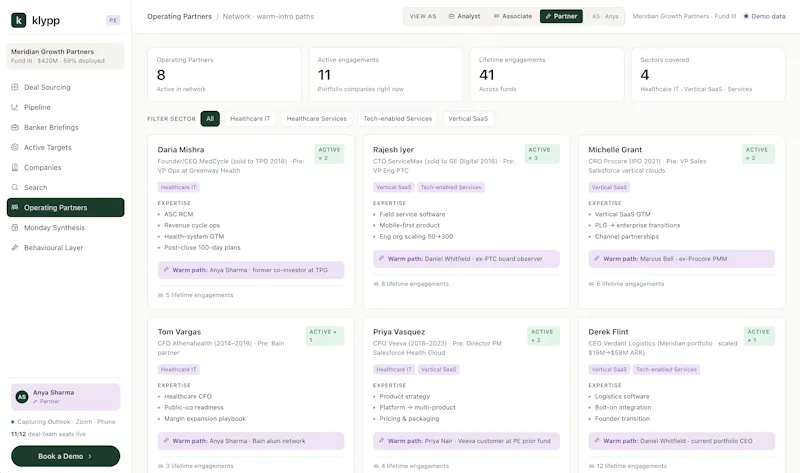Viewport: 800px width, 473px height.
Task: Select the Partner view role
Action: click(x=561, y=16)
